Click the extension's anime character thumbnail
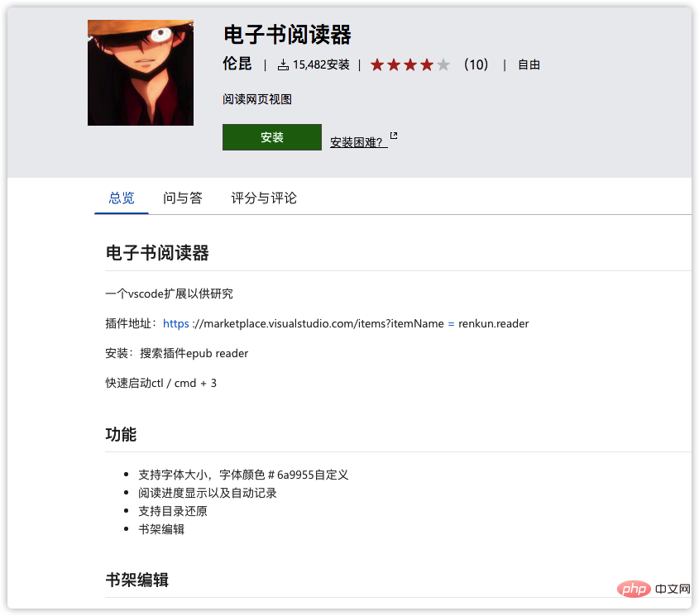Screen dimensions: 699x616 coord(141,73)
